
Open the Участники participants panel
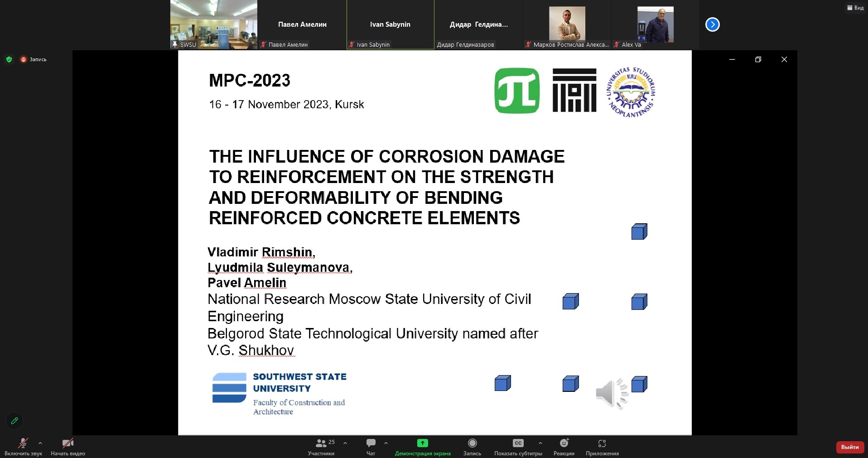click(x=321, y=447)
